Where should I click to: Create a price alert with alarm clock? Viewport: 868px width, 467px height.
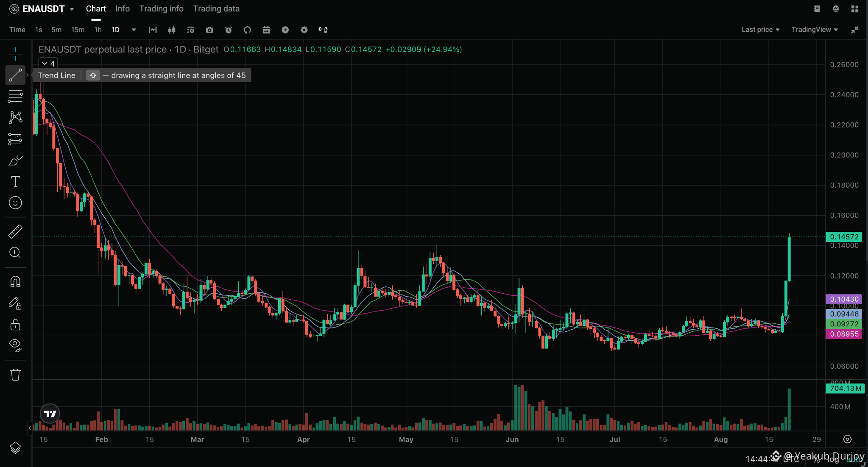pyautogui.click(x=229, y=30)
